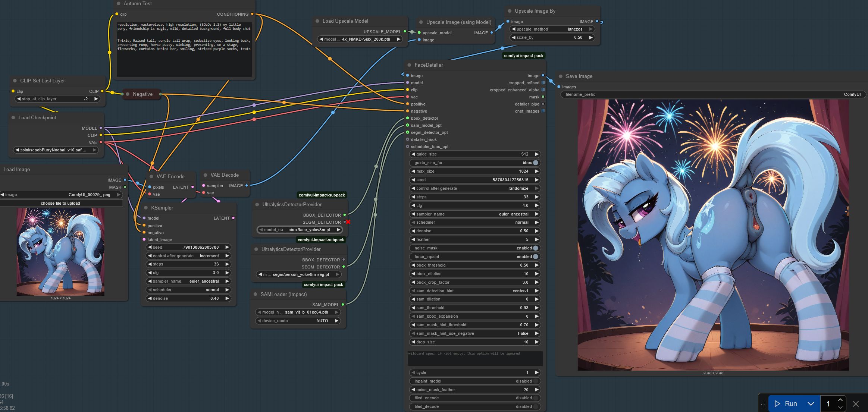Open upscale_method lanczos selector
The width and height of the screenshot is (868, 412).
click(x=552, y=29)
